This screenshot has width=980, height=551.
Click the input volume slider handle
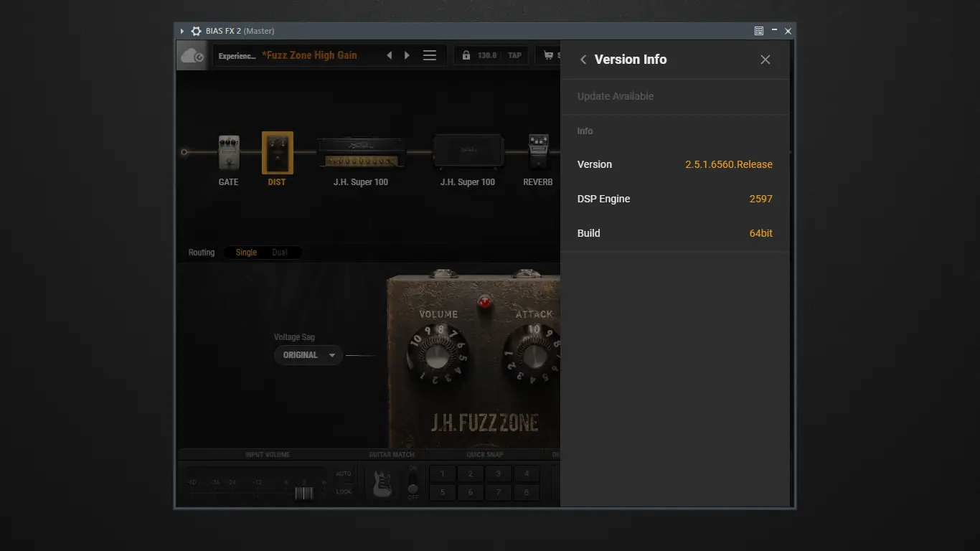(x=304, y=493)
